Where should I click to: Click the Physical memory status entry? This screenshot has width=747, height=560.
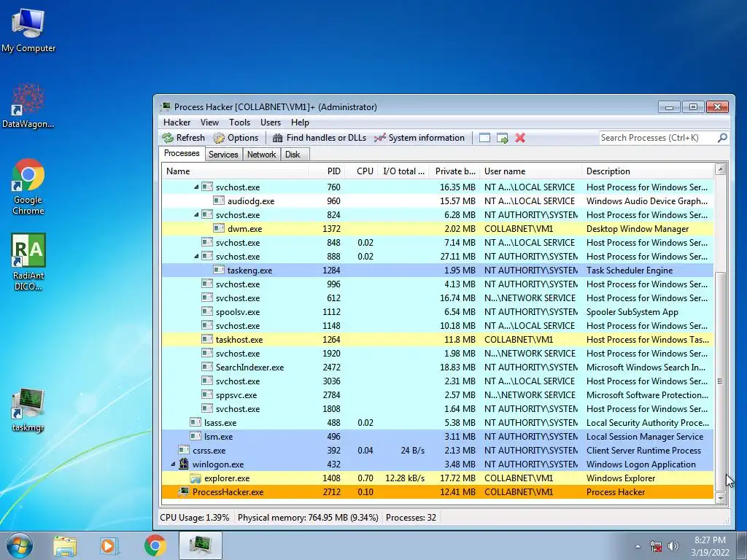tap(308, 518)
